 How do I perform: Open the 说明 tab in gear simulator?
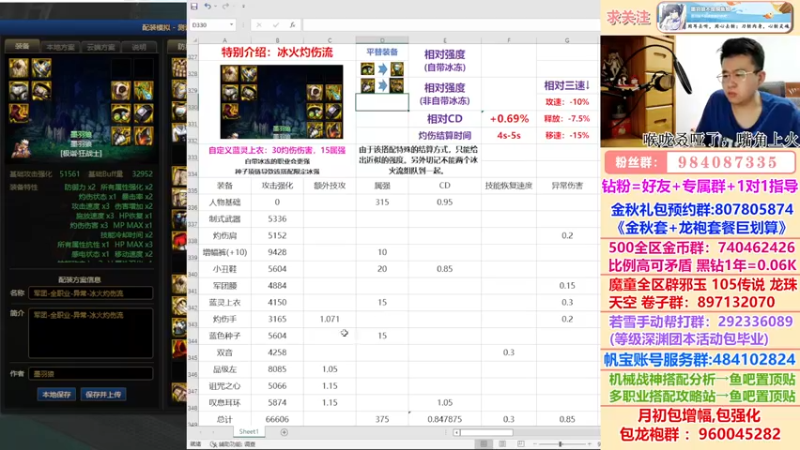pos(139,47)
